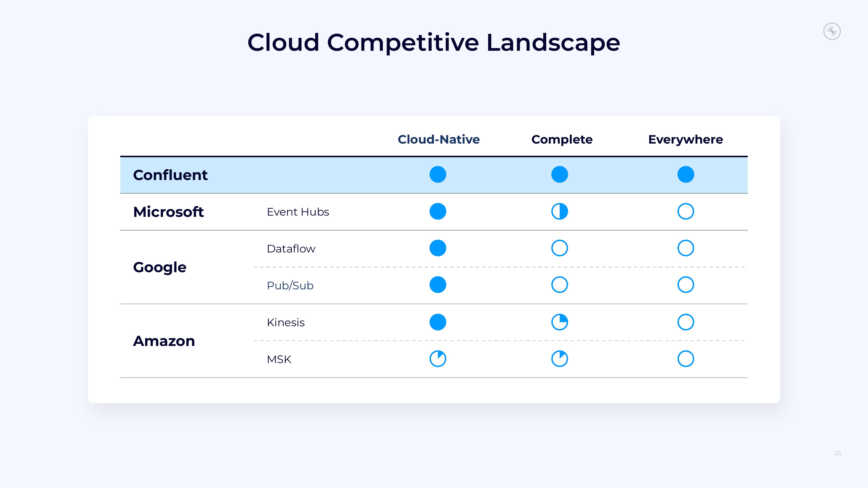Click Pub/Sub's Cloud-Native filled circle
The image size is (868, 488).
[438, 285]
